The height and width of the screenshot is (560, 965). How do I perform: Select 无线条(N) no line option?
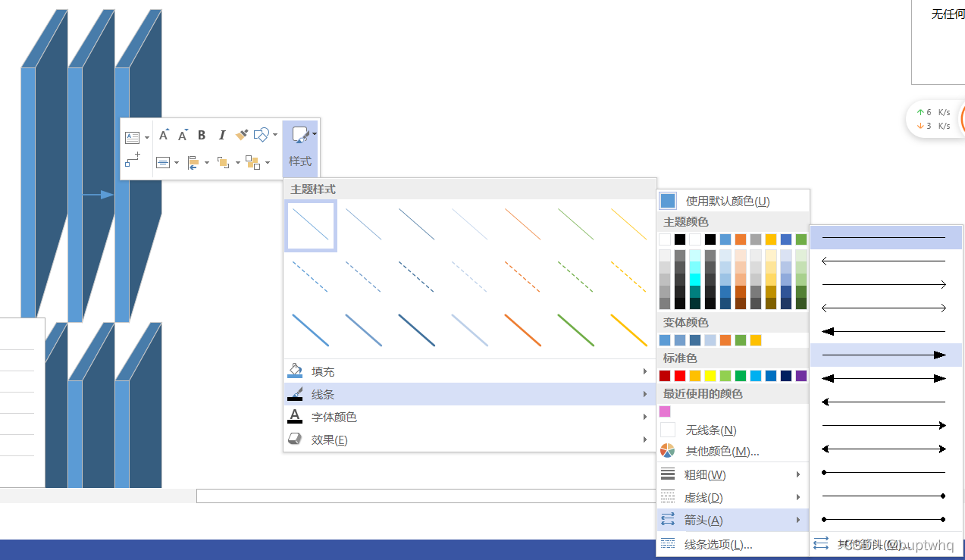(733, 430)
